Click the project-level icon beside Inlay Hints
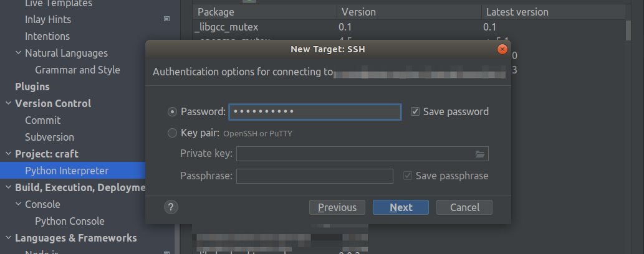This screenshot has height=254, width=644. click(166, 19)
